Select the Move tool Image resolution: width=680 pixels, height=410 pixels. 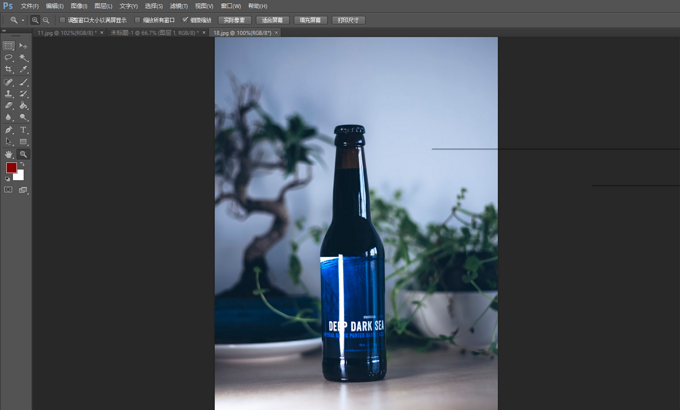tap(23, 46)
